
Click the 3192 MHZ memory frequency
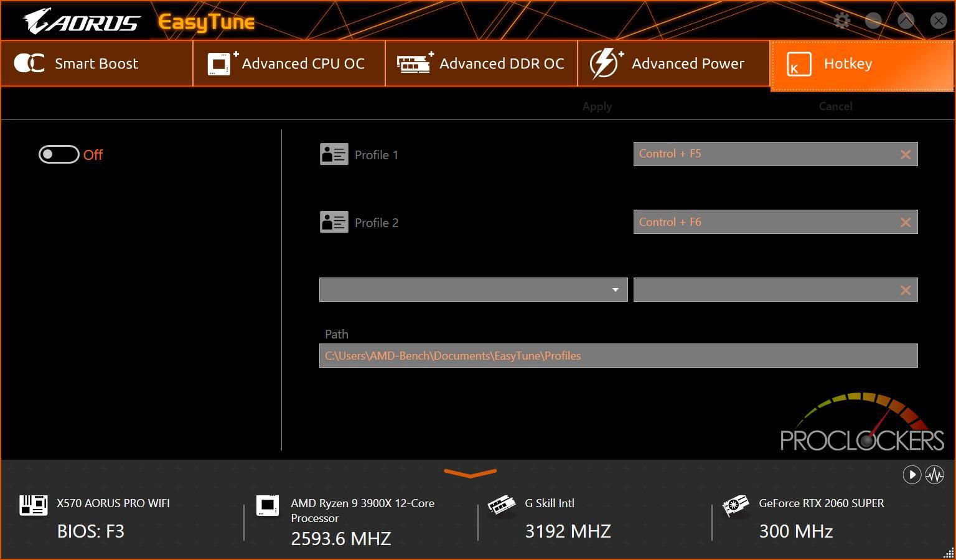point(568,531)
